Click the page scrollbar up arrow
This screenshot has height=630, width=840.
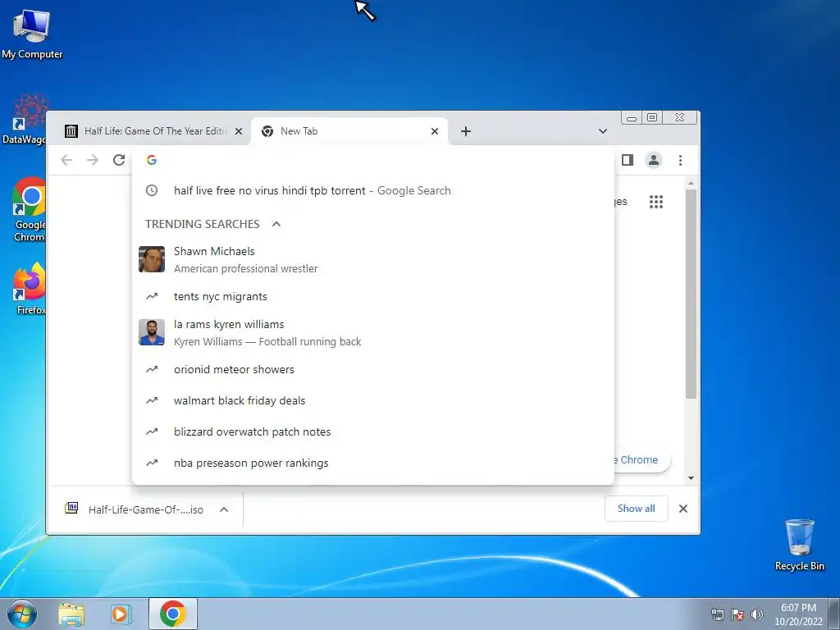[x=691, y=183]
